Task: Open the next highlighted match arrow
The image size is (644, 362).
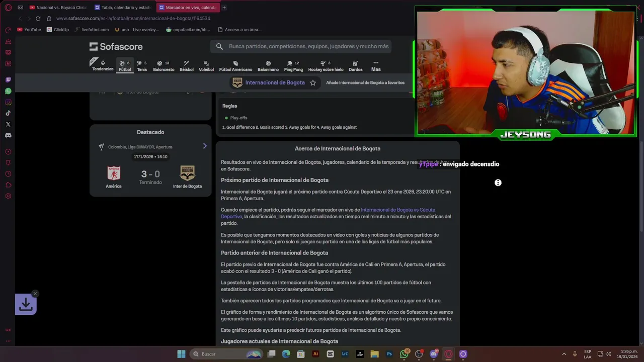Action: pos(205,146)
